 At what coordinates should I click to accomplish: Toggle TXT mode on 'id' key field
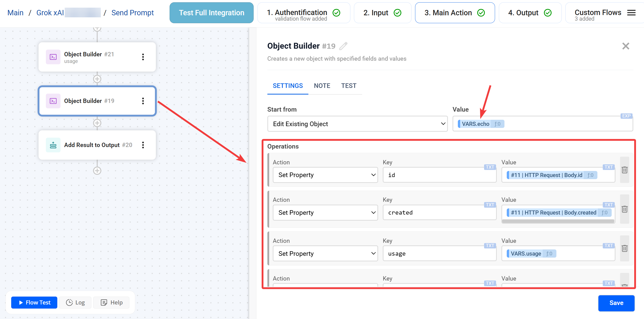(x=490, y=167)
